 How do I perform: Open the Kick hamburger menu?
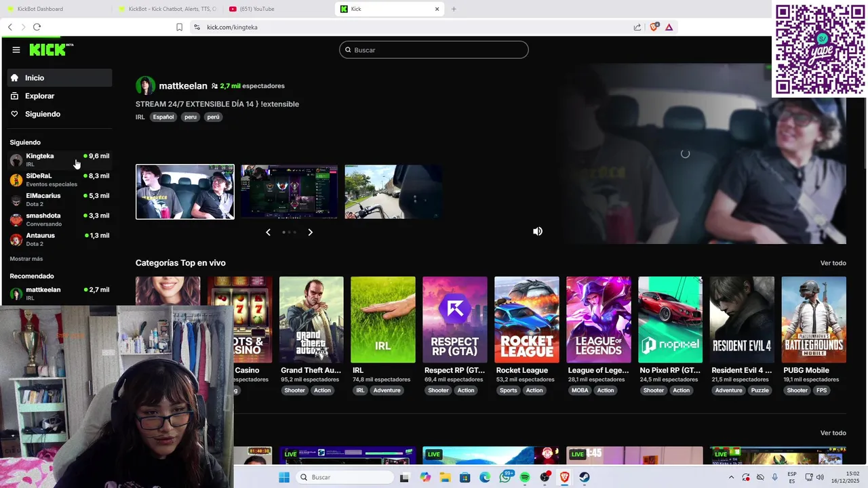click(x=16, y=49)
